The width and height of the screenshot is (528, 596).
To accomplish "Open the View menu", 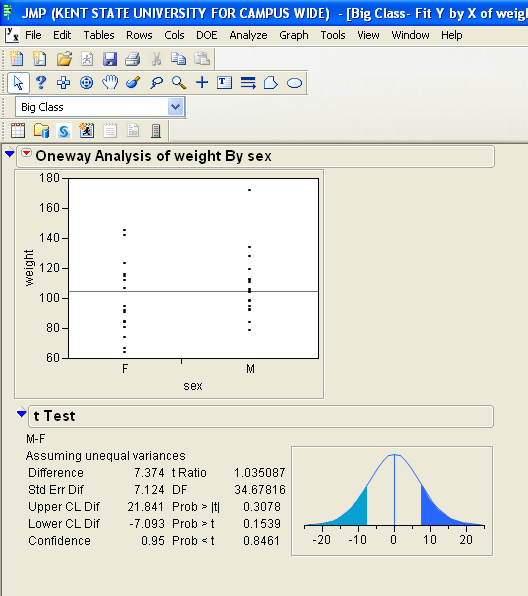I will click(368, 35).
